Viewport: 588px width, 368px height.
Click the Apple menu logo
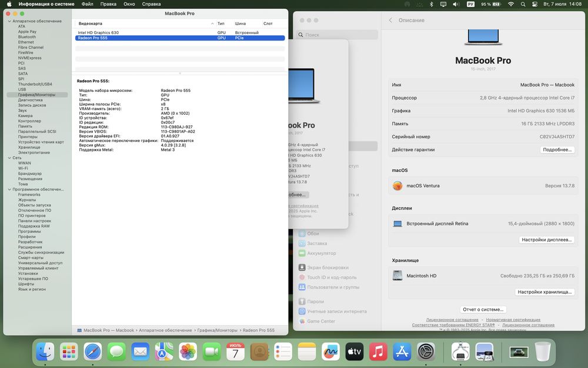point(9,4)
